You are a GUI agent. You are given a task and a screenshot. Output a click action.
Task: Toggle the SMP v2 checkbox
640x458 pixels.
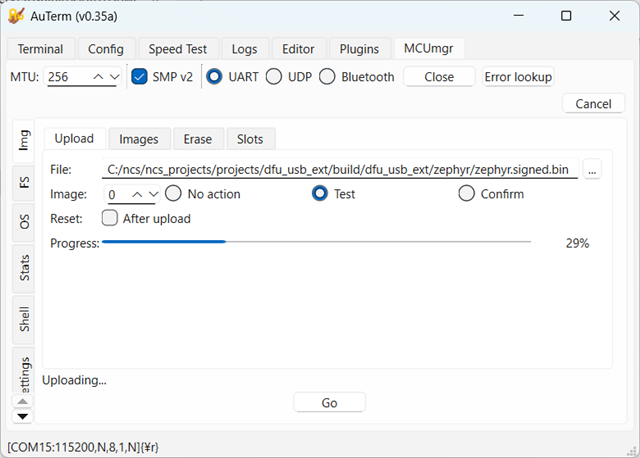tap(140, 77)
